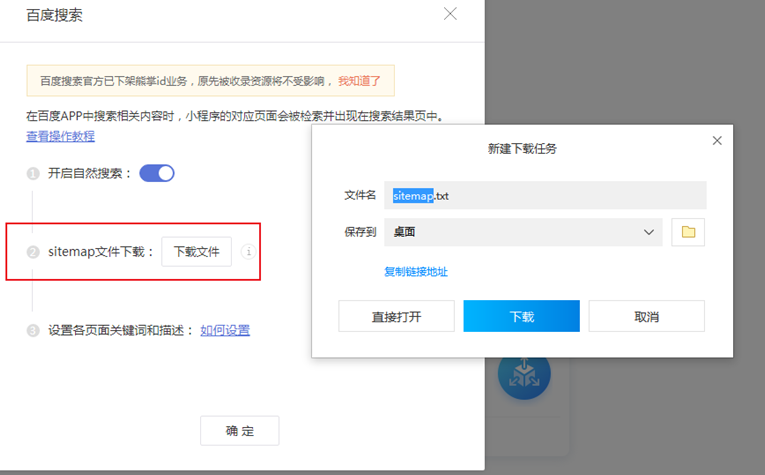Click the blue 下载 button
Viewport: 765px width, 475px height.
click(522, 317)
